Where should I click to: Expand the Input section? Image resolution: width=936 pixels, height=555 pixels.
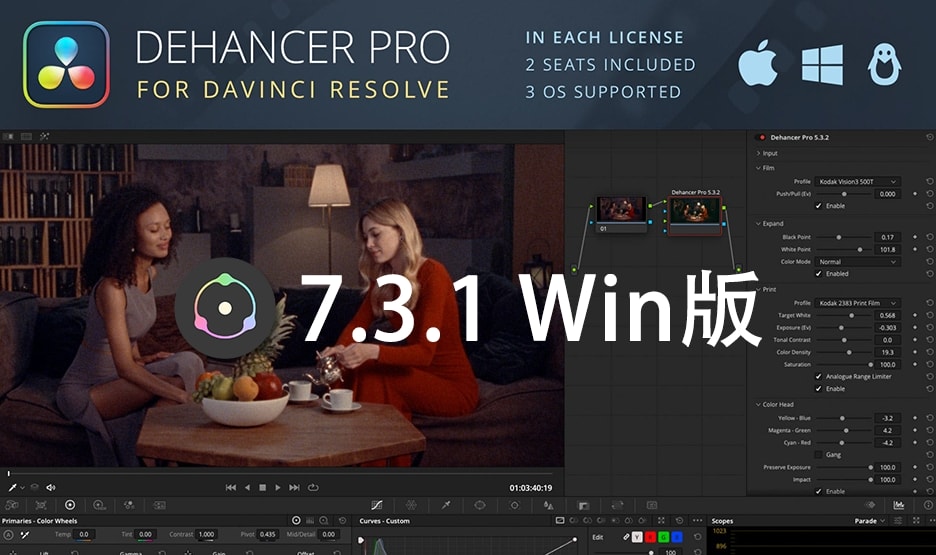(758, 153)
